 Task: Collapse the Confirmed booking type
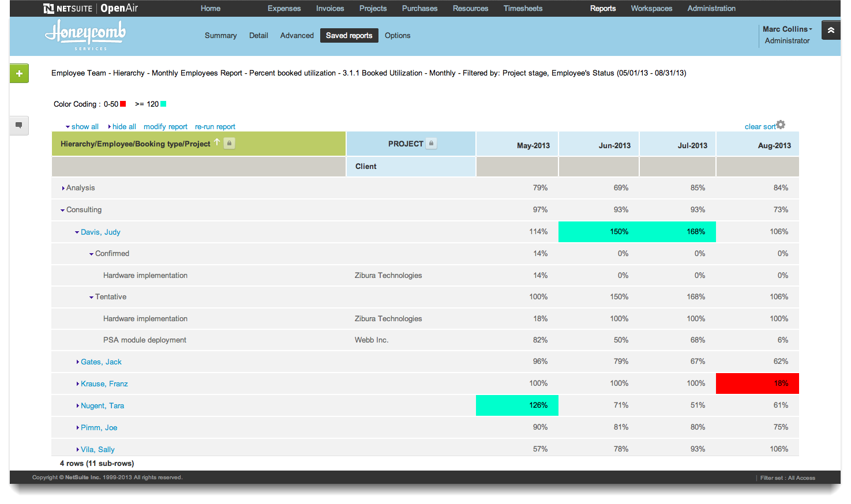coord(92,254)
